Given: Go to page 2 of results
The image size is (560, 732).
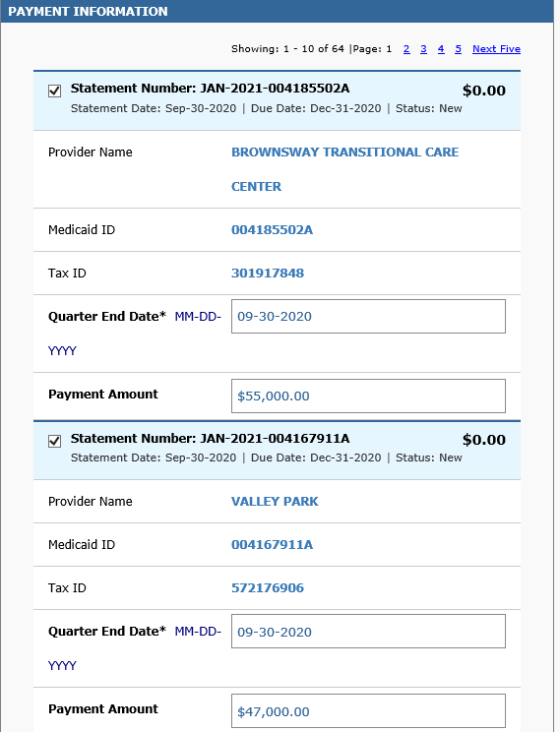Looking at the screenshot, I should [x=406, y=49].
